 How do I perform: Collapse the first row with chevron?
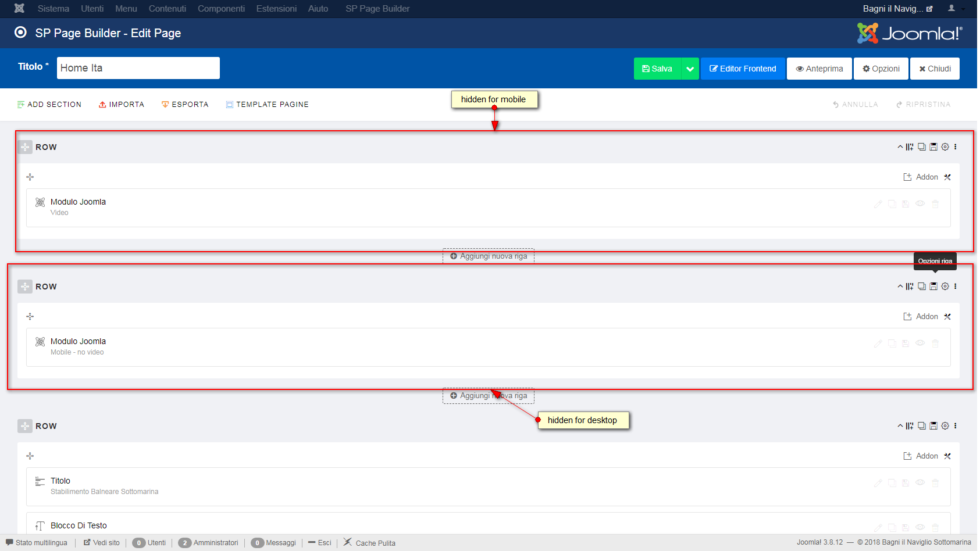900,147
